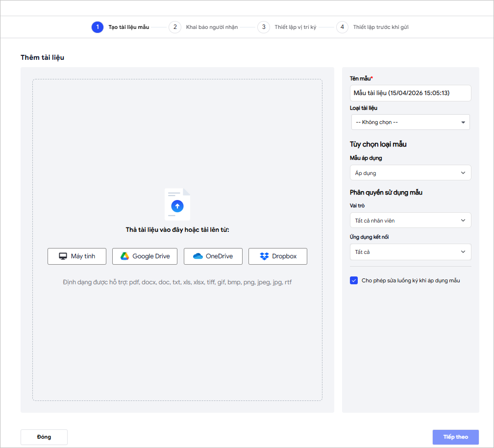Select step 2 numbered circle

175,27
